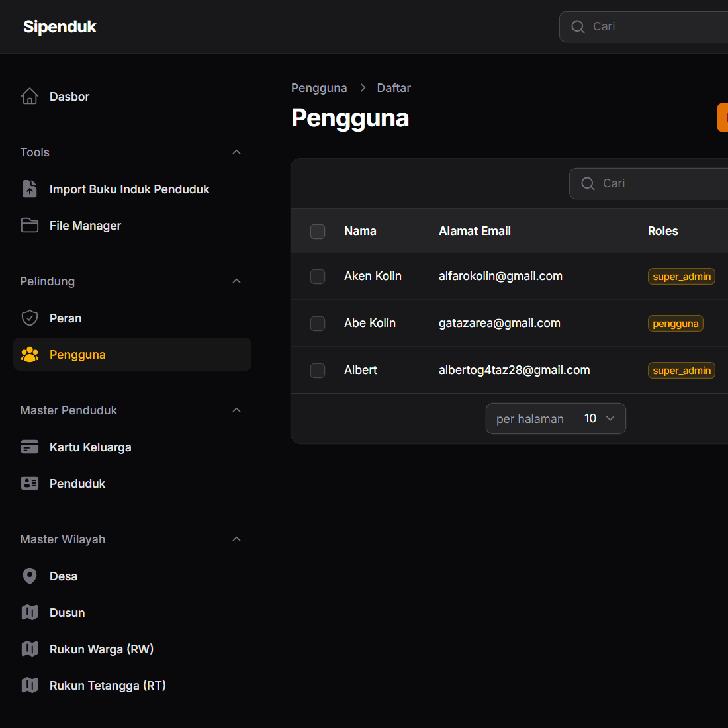Image resolution: width=728 pixels, height=728 pixels.
Task: Select the checkbox for Aken Kolin
Action: click(318, 277)
